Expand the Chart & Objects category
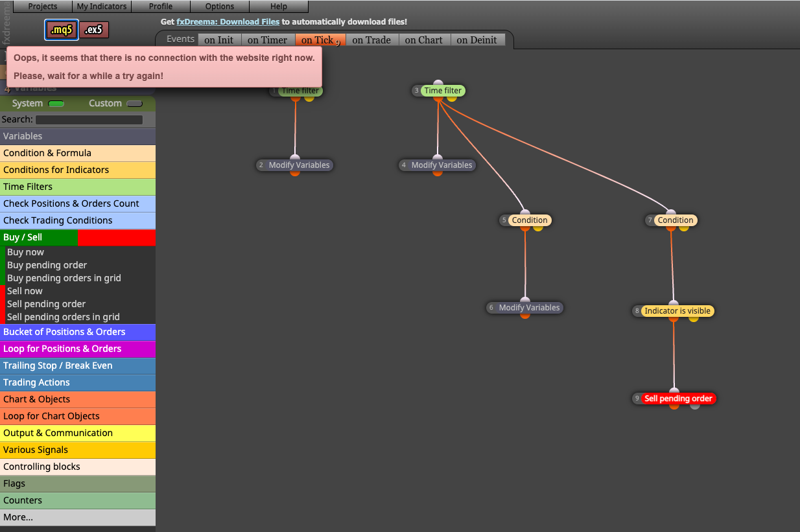 (x=78, y=399)
